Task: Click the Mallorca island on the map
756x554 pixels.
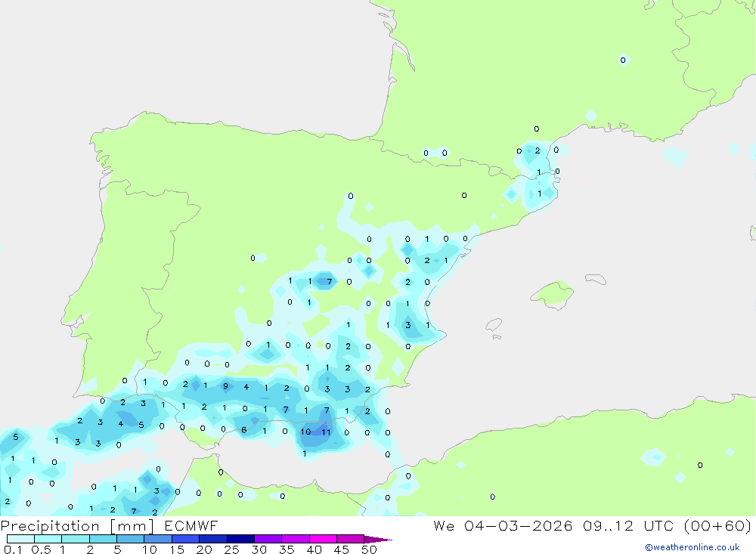Action: 553,294
